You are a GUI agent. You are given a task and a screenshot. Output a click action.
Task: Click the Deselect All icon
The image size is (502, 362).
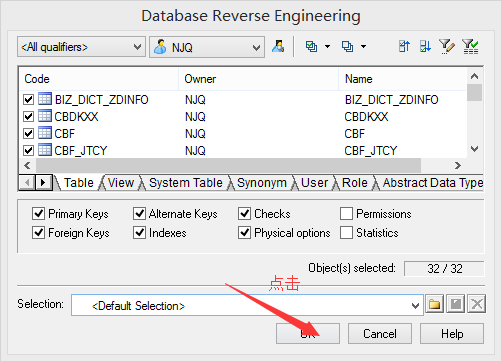point(347,46)
